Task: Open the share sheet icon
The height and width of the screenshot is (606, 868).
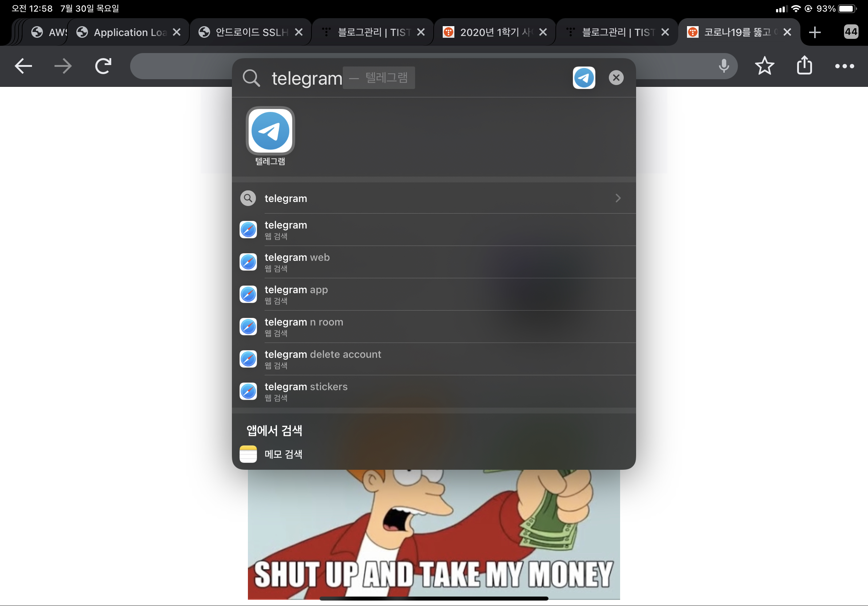Action: pos(804,66)
